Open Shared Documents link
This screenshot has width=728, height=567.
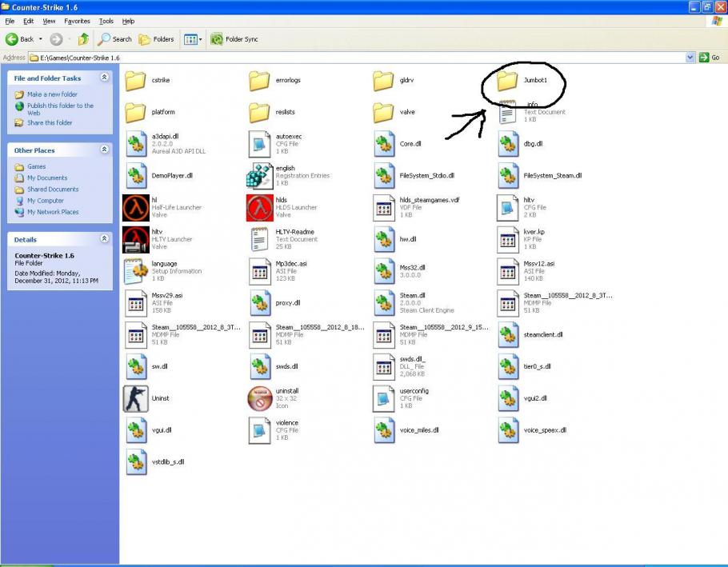coord(53,190)
